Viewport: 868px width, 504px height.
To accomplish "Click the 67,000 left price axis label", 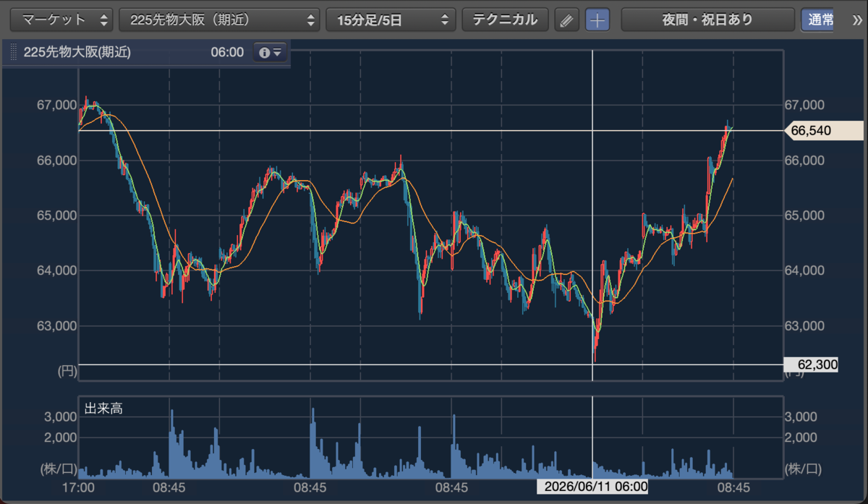I will click(56, 105).
